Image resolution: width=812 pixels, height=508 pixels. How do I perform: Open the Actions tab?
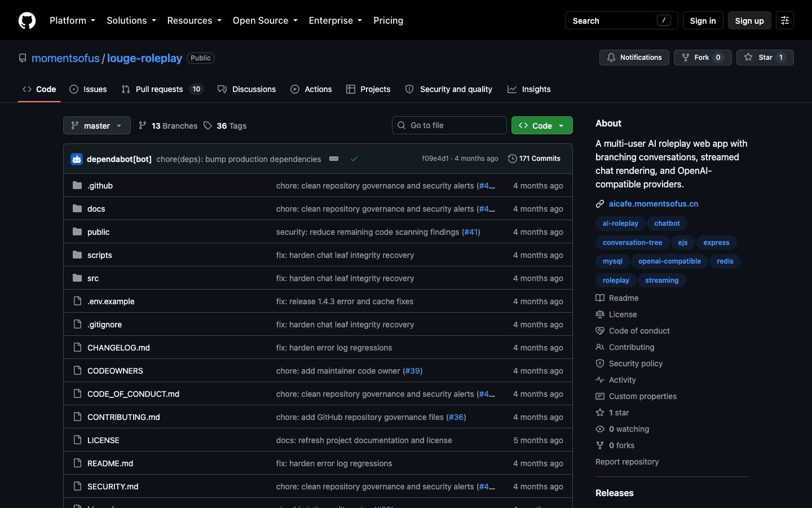point(311,89)
